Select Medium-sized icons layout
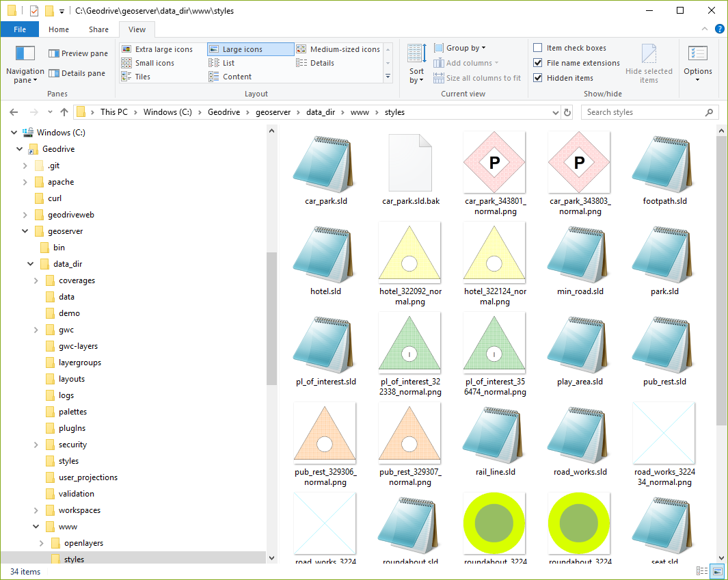The width and height of the screenshot is (728, 580). tap(338, 49)
